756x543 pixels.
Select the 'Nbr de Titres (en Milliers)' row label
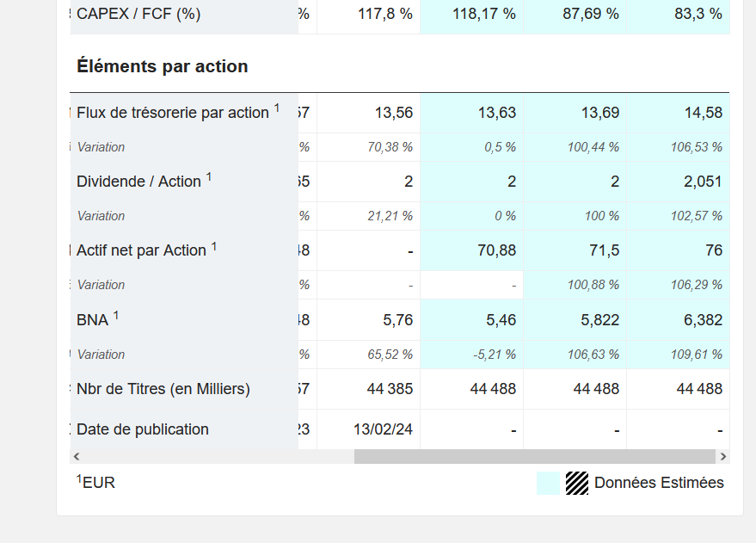pyautogui.click(x=163, y=389)
